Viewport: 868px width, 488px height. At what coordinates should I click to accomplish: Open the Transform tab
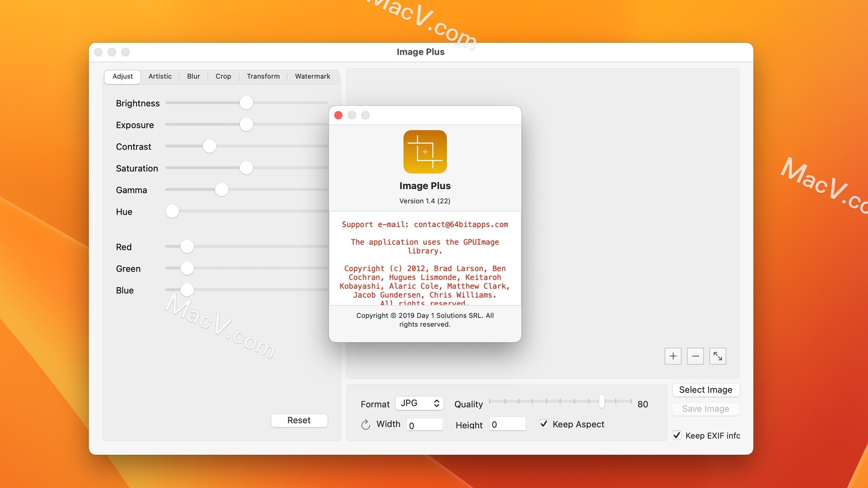(263, 76)
